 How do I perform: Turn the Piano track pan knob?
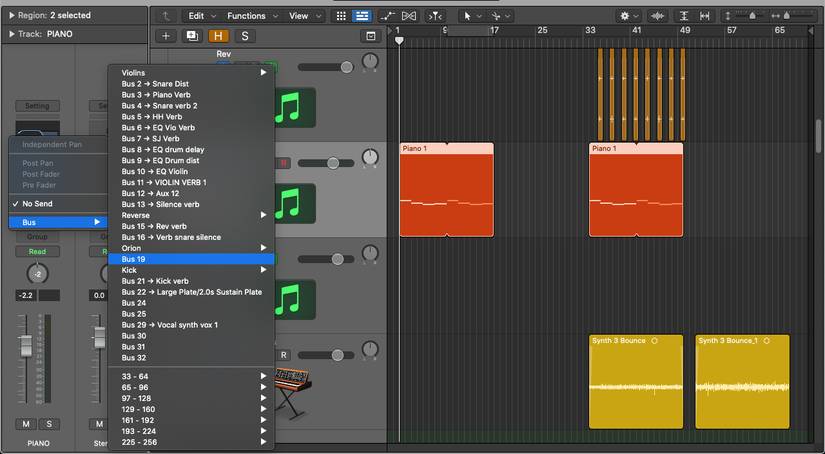tap(370, 158)
